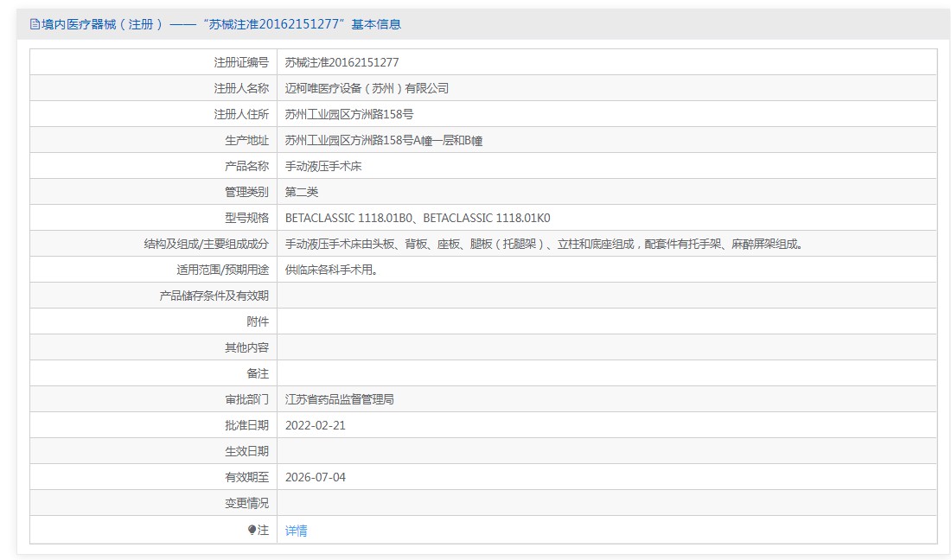
Task: Click the 适用范围/预期用途 label
Action: [222, 270]
